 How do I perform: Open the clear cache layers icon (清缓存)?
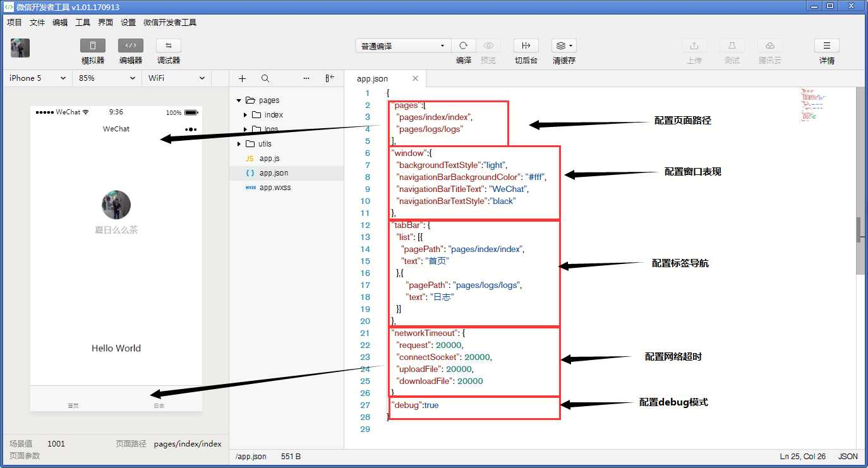(564, 46)
